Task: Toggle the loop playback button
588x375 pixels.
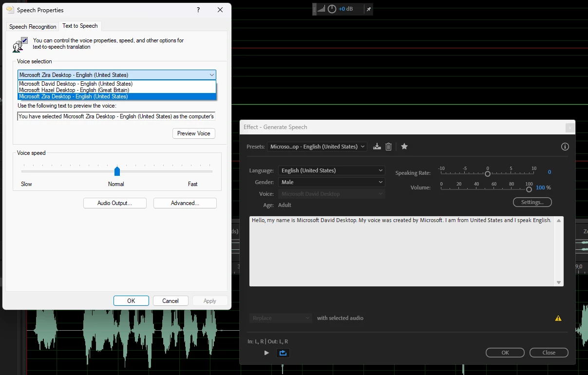Action: click(x=283, y=353)
